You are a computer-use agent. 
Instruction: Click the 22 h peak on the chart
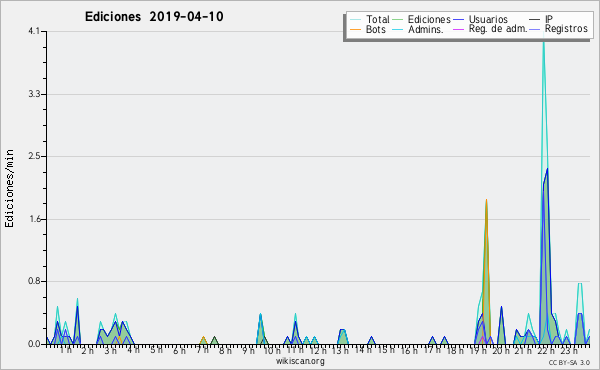click(543, 38)
